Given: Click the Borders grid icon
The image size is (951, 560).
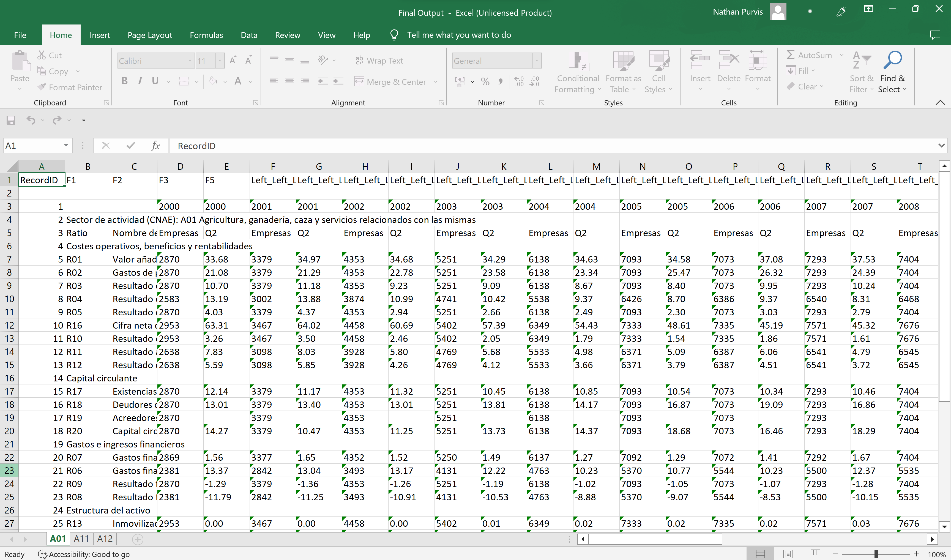Looking at the screenshot, I should (x=184, y=81).
